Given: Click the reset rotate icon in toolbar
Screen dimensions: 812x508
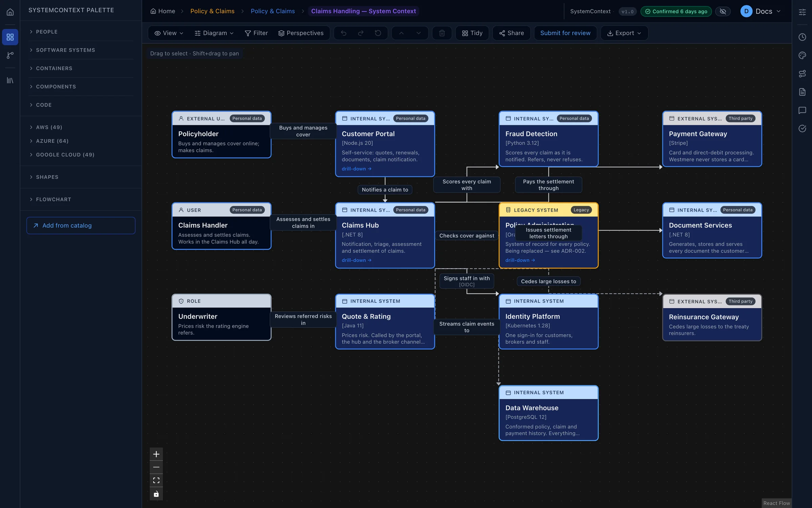Looking at the screenshot, I should pos(378,33).
